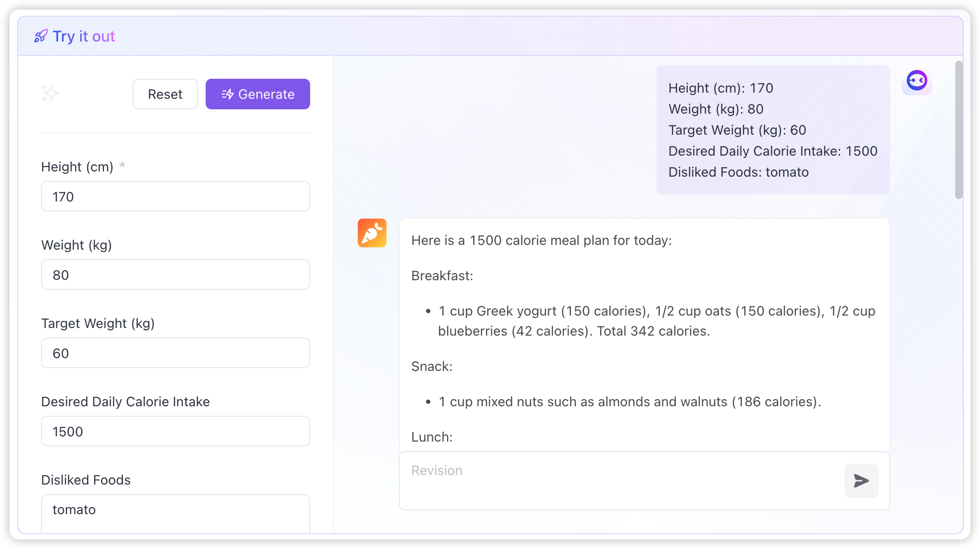Click the user message bubble with inputs

point(772,130)
